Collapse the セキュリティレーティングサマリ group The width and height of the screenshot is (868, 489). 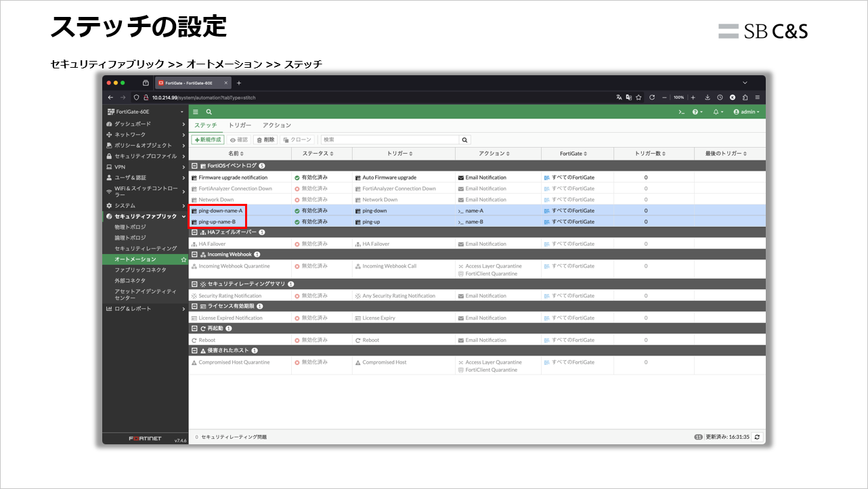point(194,284)
